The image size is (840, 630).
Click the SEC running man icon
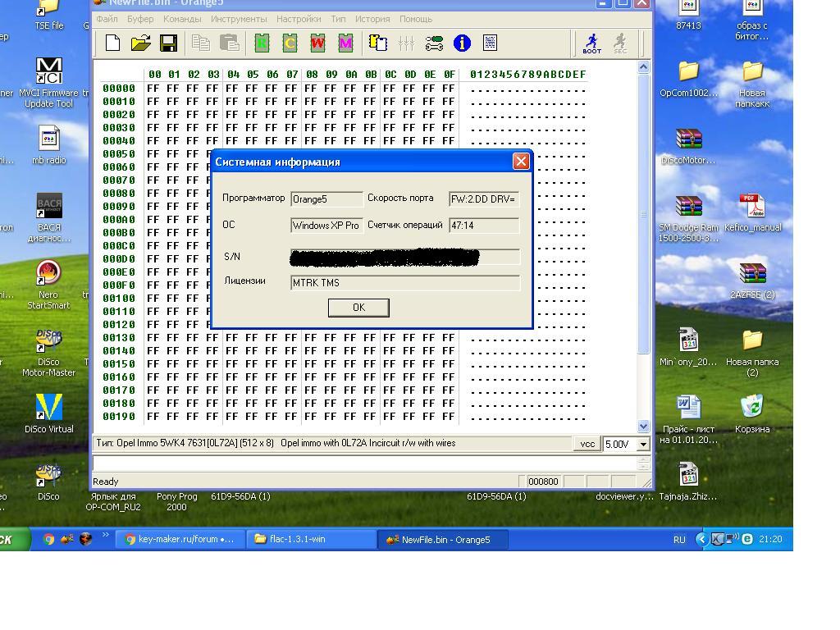coord(620,43)
